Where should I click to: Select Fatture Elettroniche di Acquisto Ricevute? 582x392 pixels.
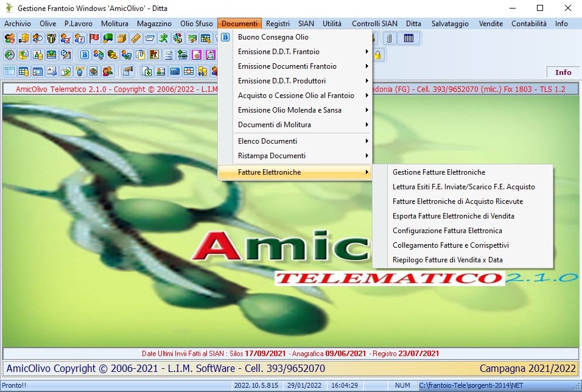463,201
